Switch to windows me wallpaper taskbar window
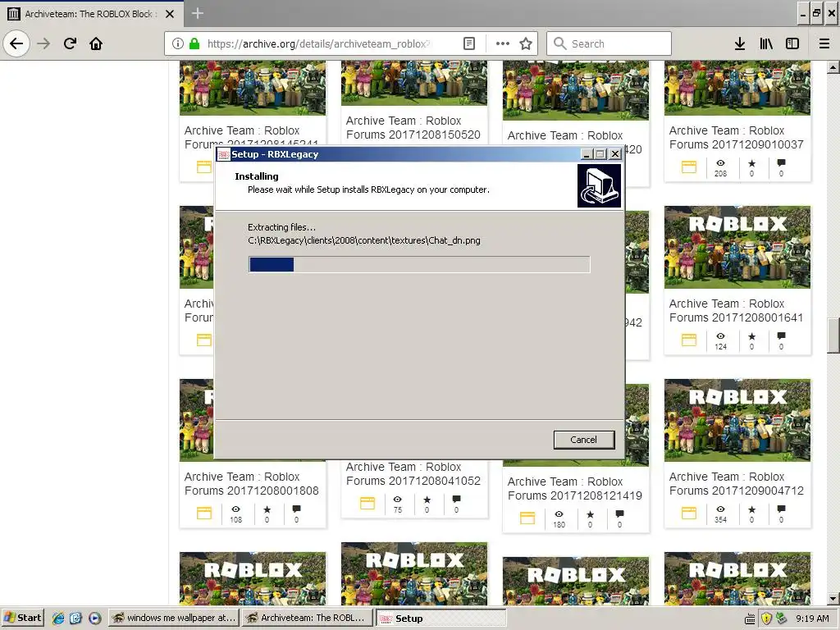The image size is (840, 630). 174,618
